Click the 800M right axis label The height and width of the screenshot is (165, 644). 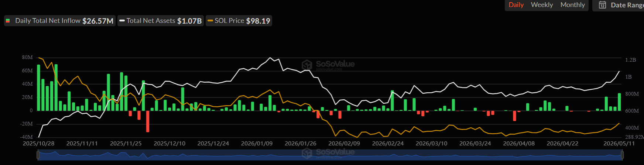(632, 94)
